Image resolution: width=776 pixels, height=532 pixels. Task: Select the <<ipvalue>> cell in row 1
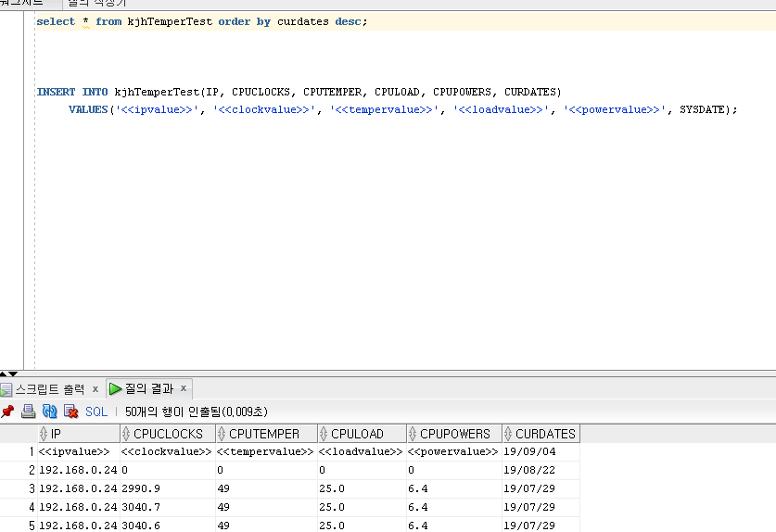coord(74,452)
